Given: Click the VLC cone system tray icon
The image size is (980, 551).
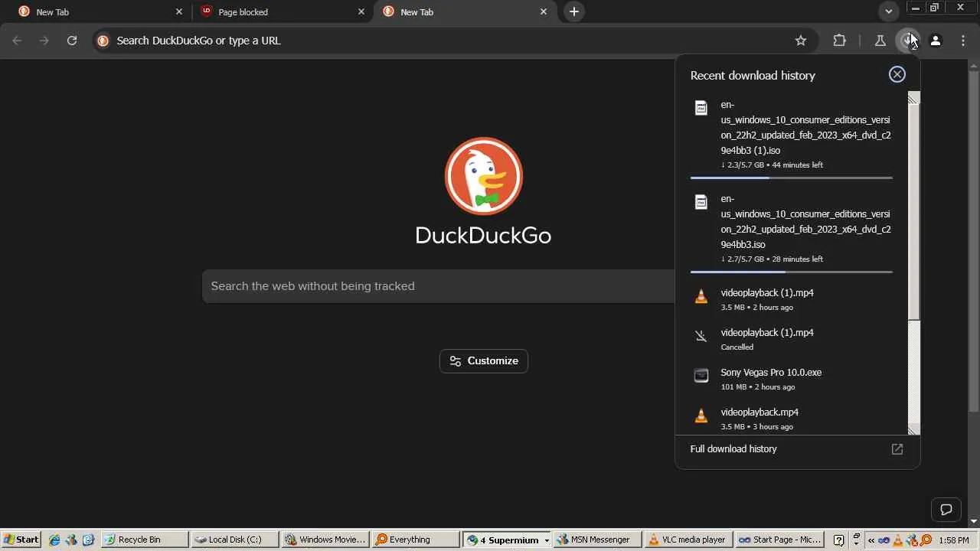Looking at the screenshot, I should pyautogui.click(x=899, y=540).
